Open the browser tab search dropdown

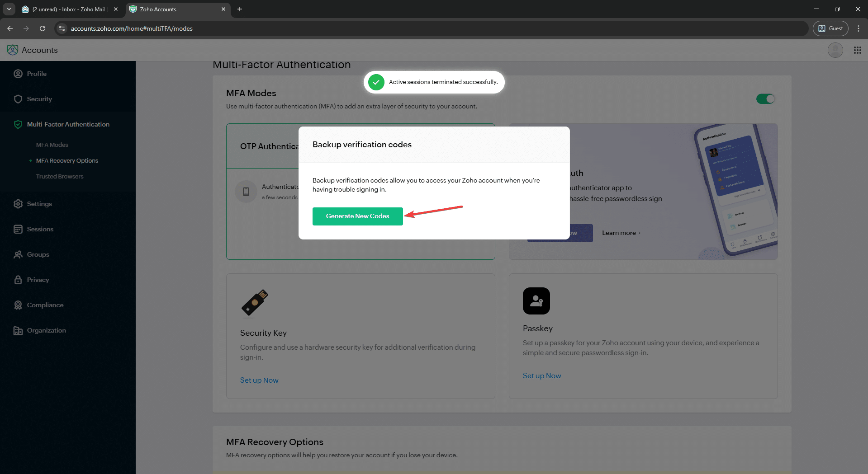[9, 9]
